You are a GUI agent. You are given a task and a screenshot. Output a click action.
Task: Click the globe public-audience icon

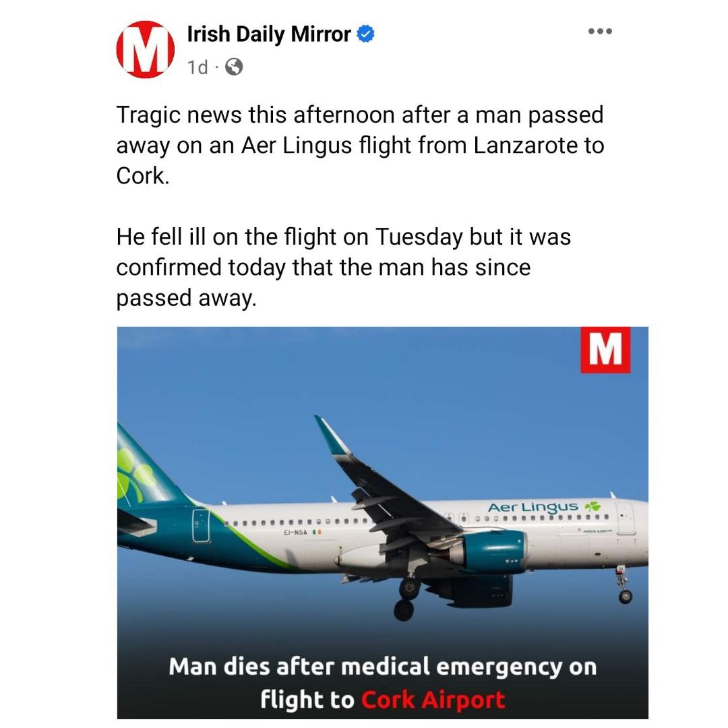(x=234, y=67)
